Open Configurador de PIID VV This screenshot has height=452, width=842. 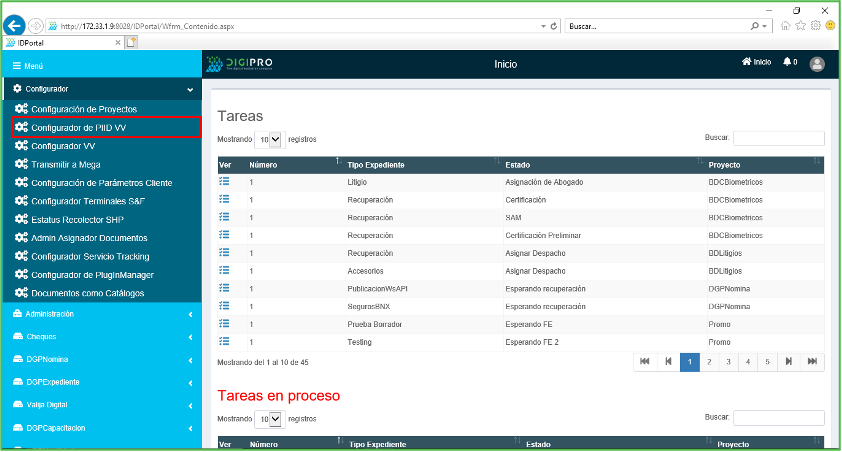78,127
